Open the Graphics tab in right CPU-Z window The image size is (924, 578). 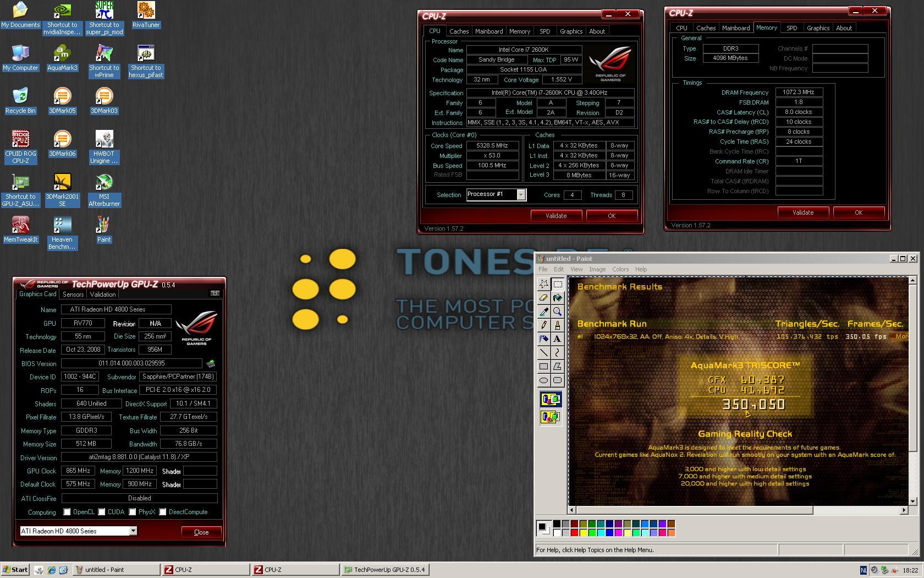coord(818,28)
